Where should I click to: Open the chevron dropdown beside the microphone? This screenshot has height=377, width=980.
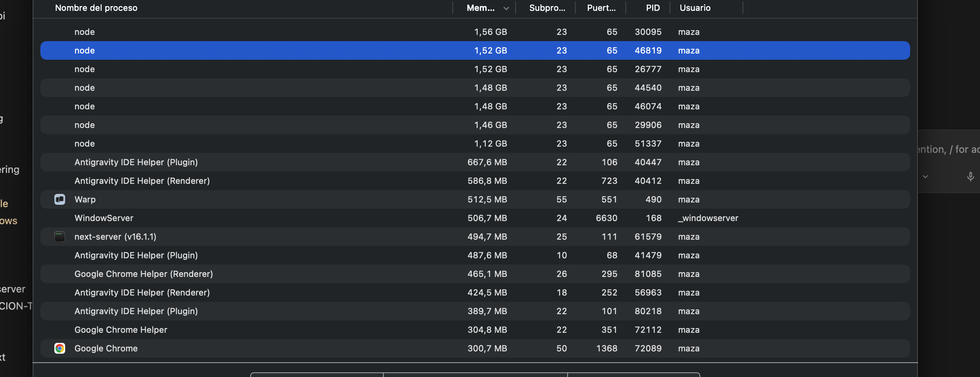click(925, 177)
